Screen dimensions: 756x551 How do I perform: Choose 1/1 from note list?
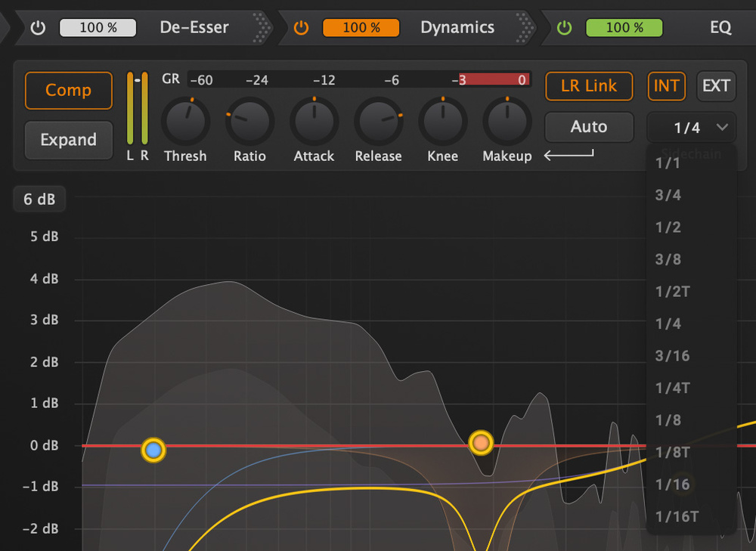[692, 163]
